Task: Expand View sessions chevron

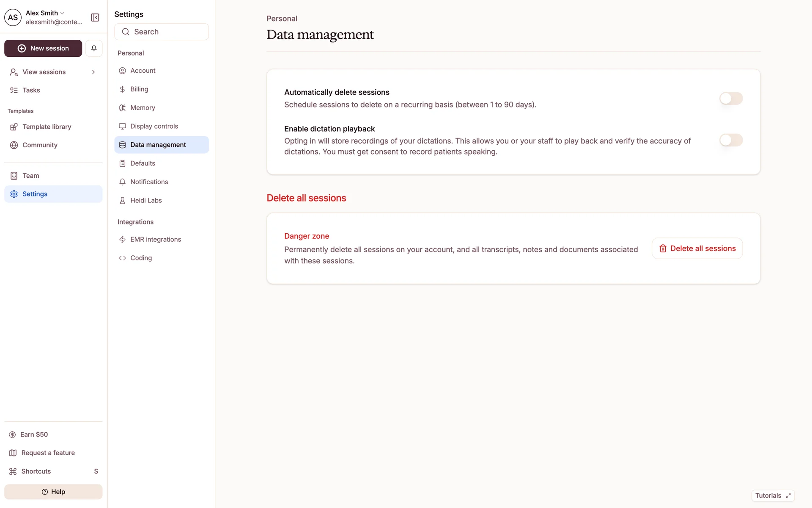Action: (x=93, y=72)
